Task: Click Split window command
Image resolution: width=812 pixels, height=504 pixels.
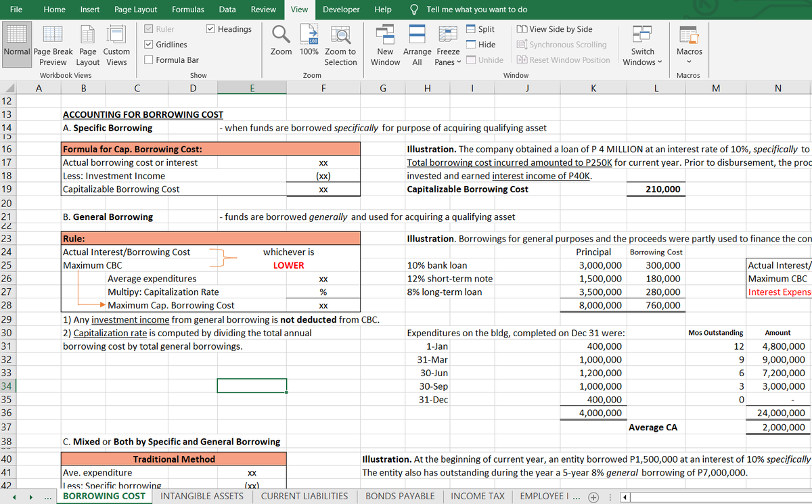Action: pos(480,29)
